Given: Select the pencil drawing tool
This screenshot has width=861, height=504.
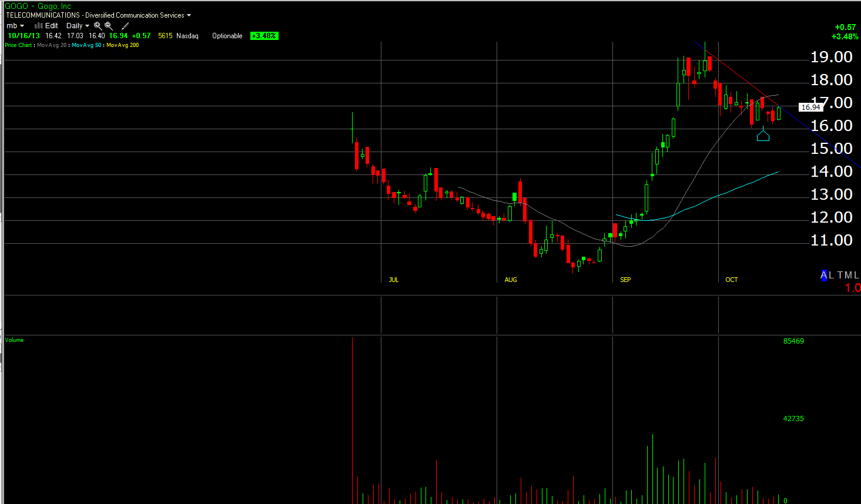Looking at the screenshot, I should 125,26.
